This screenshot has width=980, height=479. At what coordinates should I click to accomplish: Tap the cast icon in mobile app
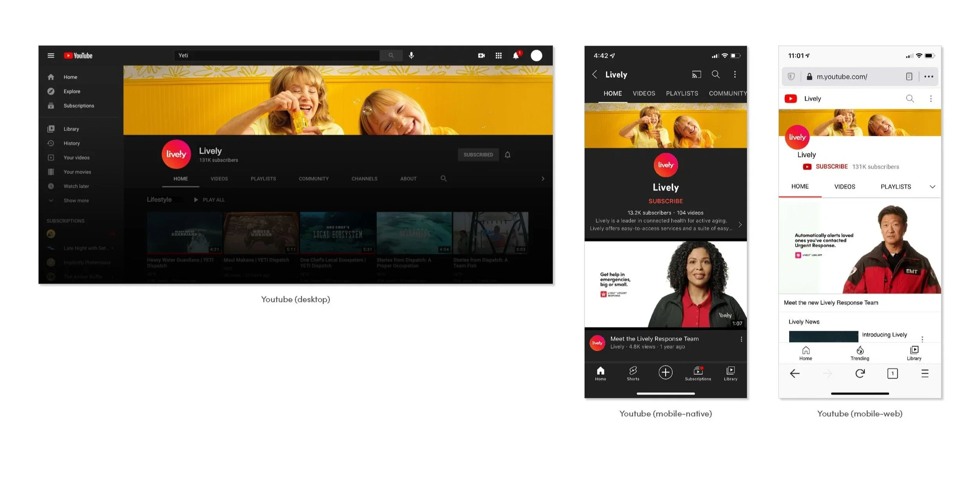click(696, 75)
